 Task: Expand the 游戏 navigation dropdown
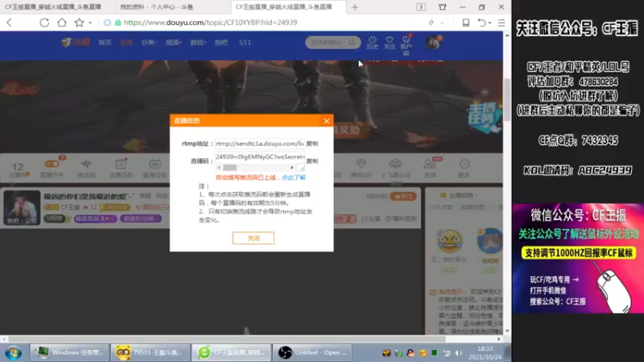click(197, 43)
